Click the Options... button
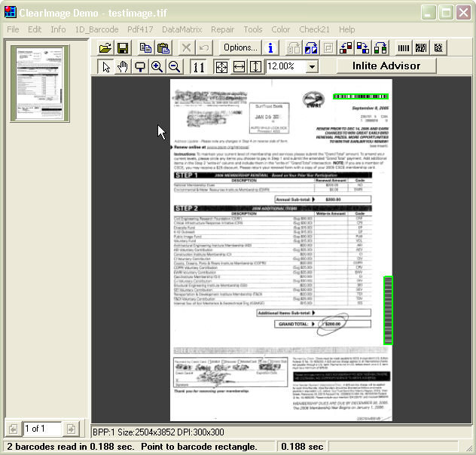Screen dimensions: 476x455 click(x=240, y=47)
